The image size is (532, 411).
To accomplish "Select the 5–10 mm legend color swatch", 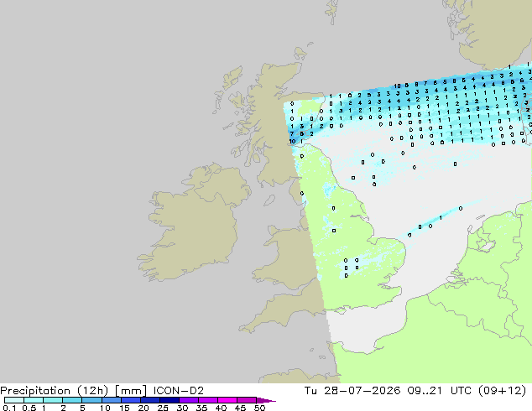I will [x=91, y=400].
